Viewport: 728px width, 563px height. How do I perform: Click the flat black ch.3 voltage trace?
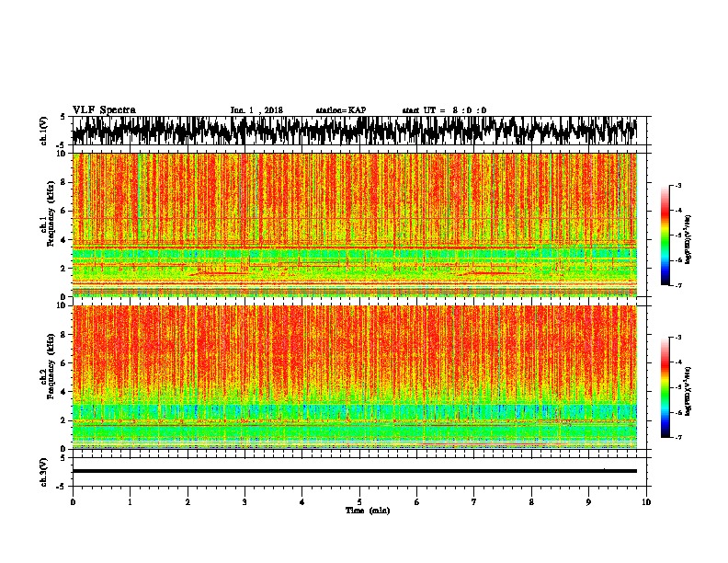(x=354, y=471)
